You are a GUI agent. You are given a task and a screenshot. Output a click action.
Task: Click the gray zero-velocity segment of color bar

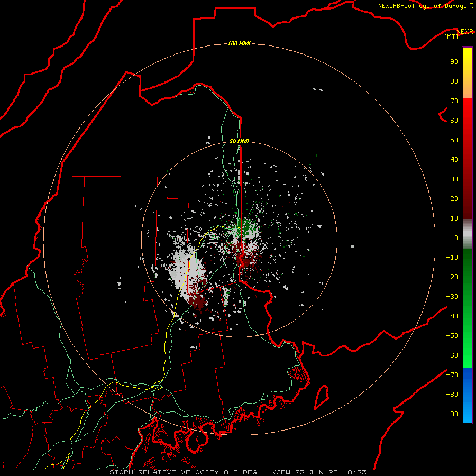click(467, 234)
